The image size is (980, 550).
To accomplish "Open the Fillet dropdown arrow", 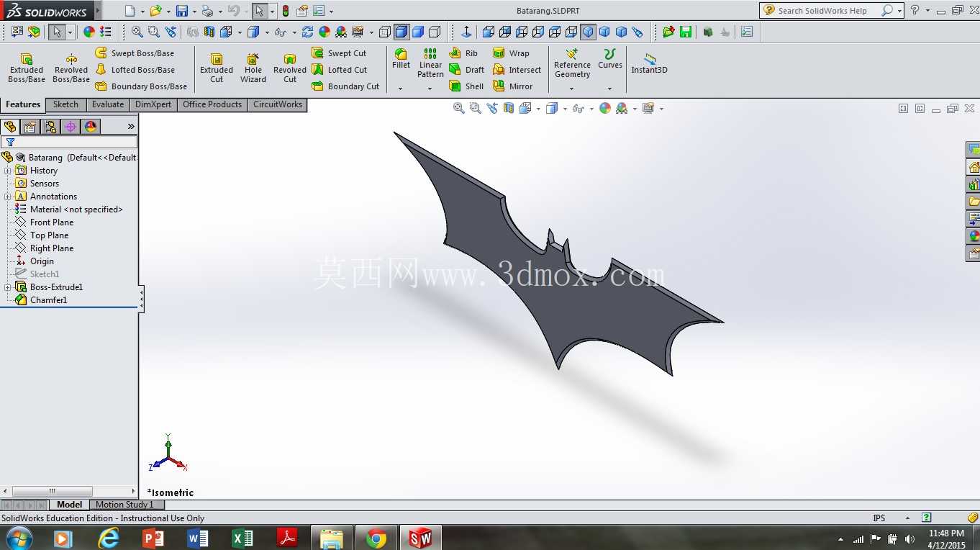I will coord(400,89).
